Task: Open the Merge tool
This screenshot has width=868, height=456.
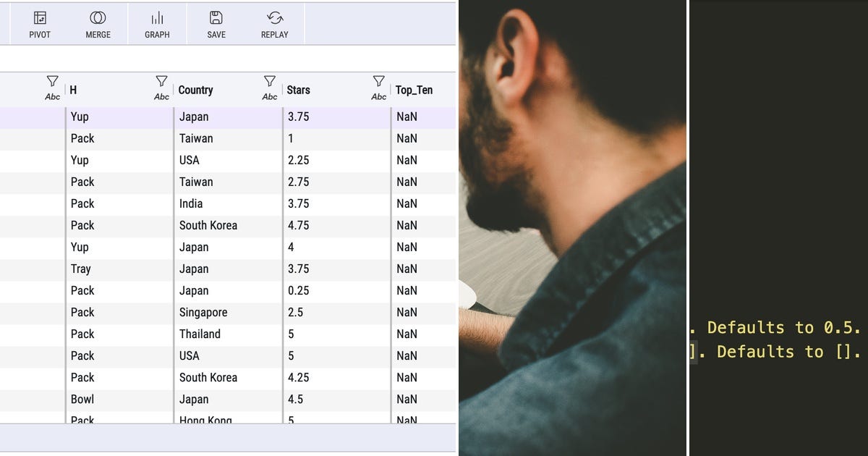Action: tap(98, 24)
